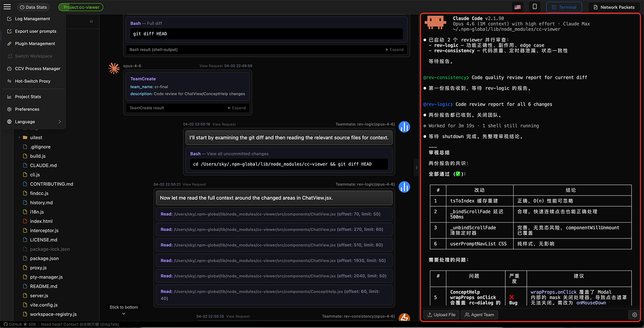Collapse the file sidebar with double-chevron

(91, 21)
